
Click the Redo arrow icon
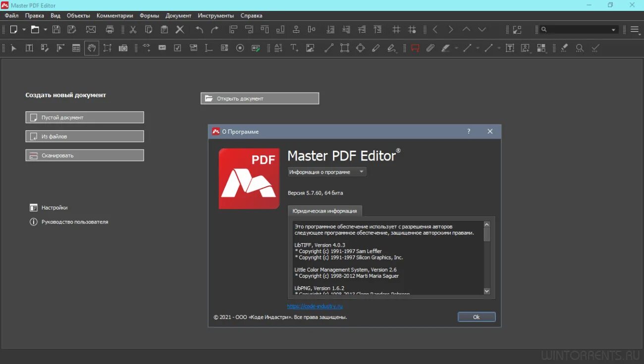[x=215, y=30]
